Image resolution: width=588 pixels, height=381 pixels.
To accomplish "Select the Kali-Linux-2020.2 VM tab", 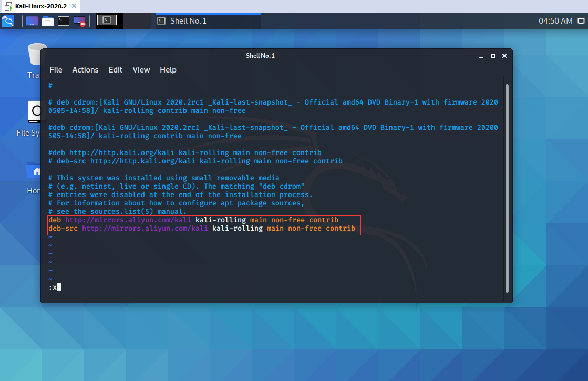I will point(40,6).
